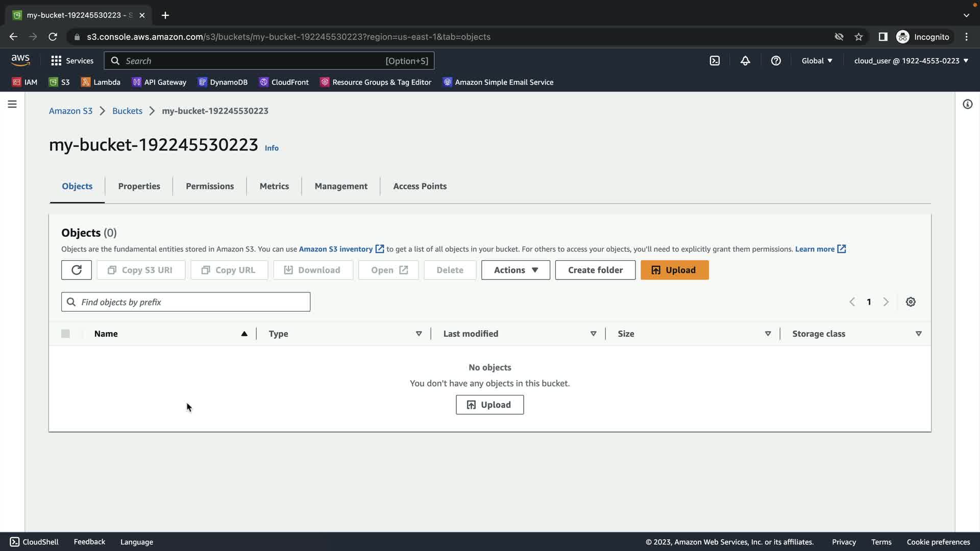Follow the Amazon S3 inventory link
This screenshot has width=980, height=551.
pyautogui.click(x=336, y=249)
